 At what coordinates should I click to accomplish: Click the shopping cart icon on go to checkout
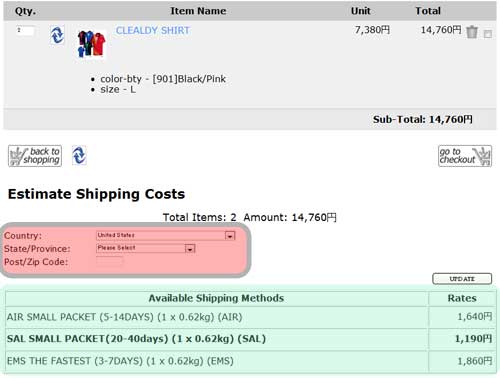483,156
